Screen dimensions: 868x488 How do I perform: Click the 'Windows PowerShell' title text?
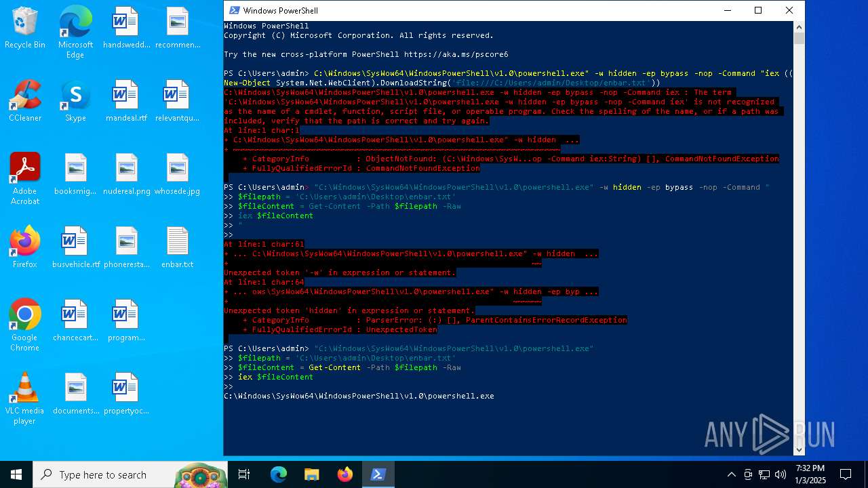pos(281,10)
